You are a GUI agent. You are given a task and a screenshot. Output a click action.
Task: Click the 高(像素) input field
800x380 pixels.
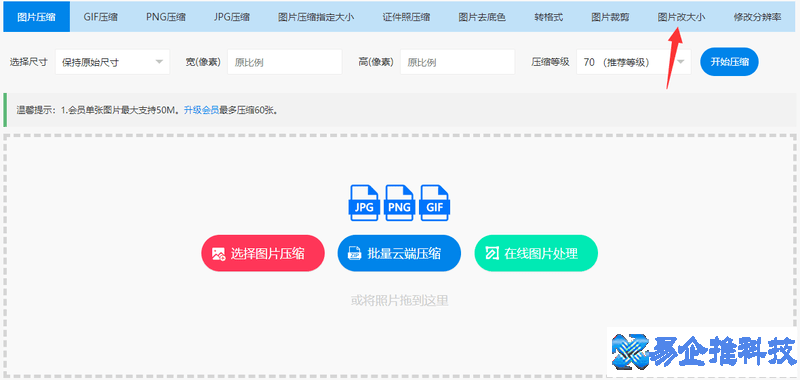coord(457,62)
